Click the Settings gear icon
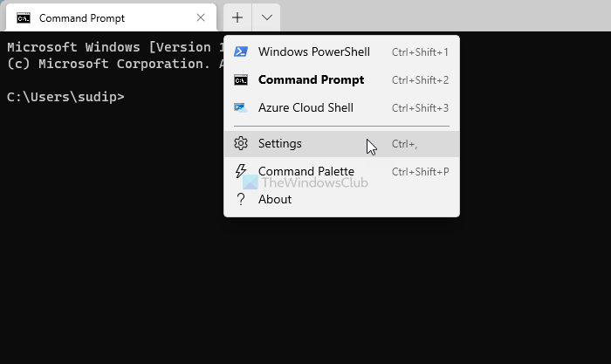 (241, 144)
